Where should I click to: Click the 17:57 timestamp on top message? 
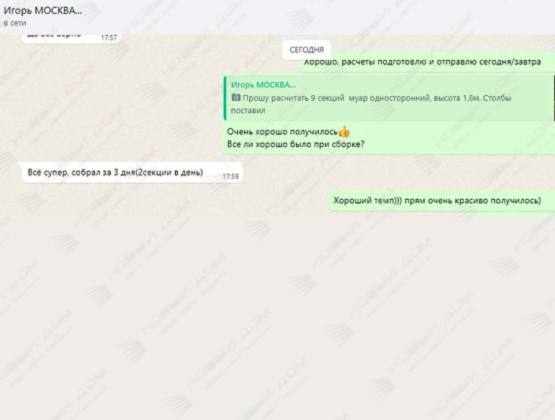click(109, 38)
